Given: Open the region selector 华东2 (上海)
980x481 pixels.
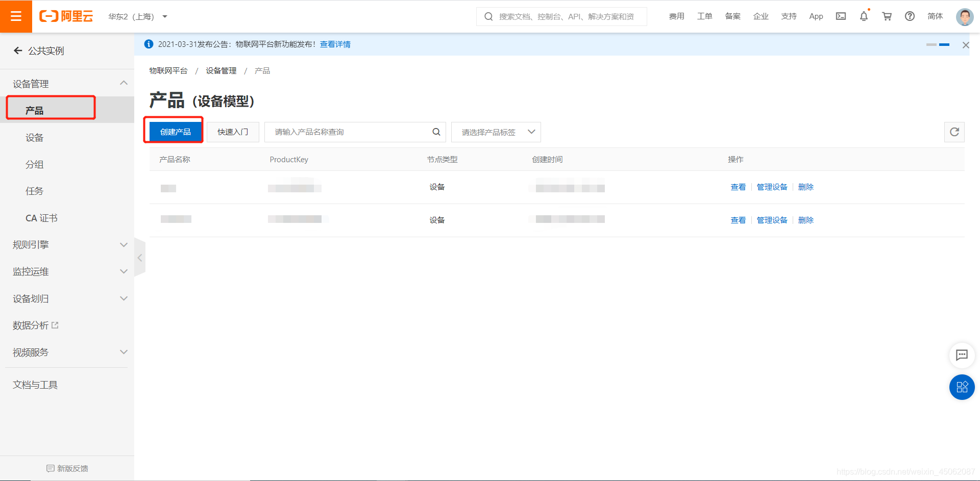Looking at the screenshot, I should (138, 17).
